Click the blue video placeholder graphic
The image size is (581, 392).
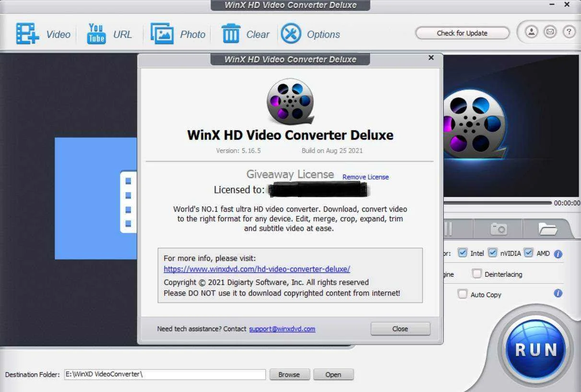(x=95, y=198)
